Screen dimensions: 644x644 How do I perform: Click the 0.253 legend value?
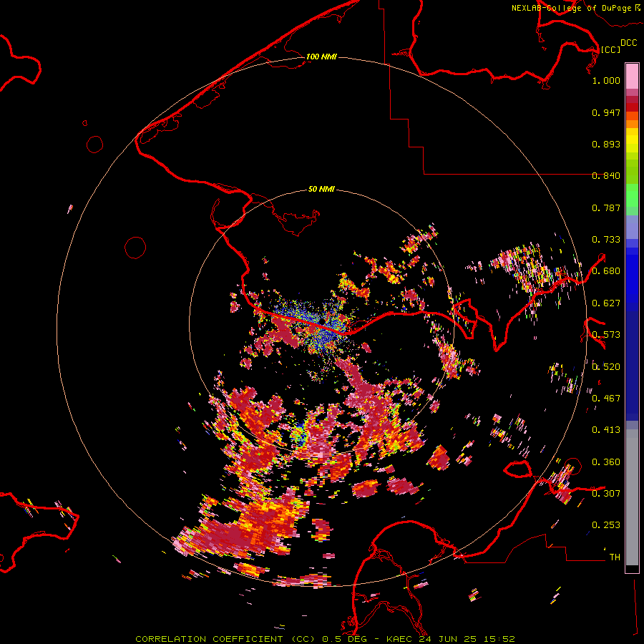click(x=606, y=525)
